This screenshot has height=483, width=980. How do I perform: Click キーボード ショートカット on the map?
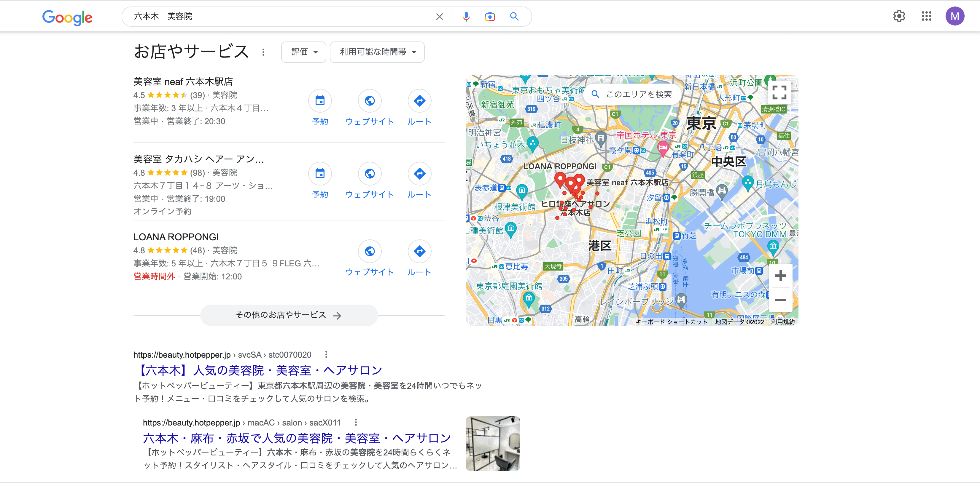click(671, 322)
